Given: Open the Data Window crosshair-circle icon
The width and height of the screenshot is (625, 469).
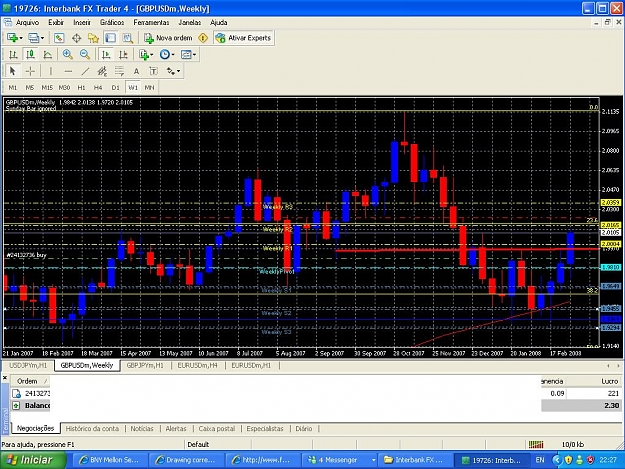Looking at the screenshot, I should point(76,38).
